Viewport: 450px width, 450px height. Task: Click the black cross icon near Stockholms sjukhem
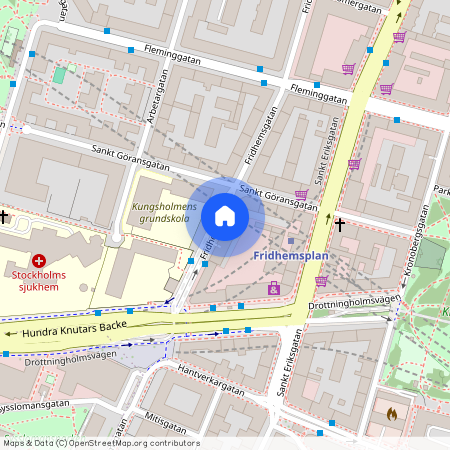(x=3, y=217)
